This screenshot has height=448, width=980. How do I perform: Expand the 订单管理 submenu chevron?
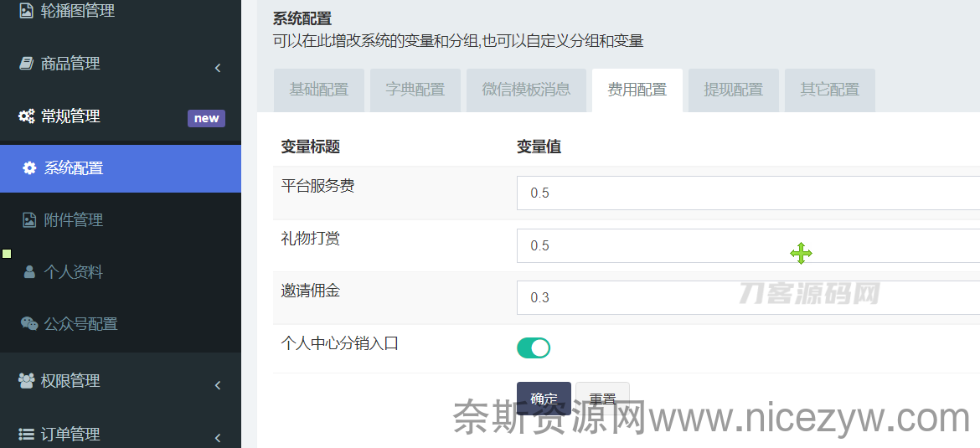[x=218, y=438]
